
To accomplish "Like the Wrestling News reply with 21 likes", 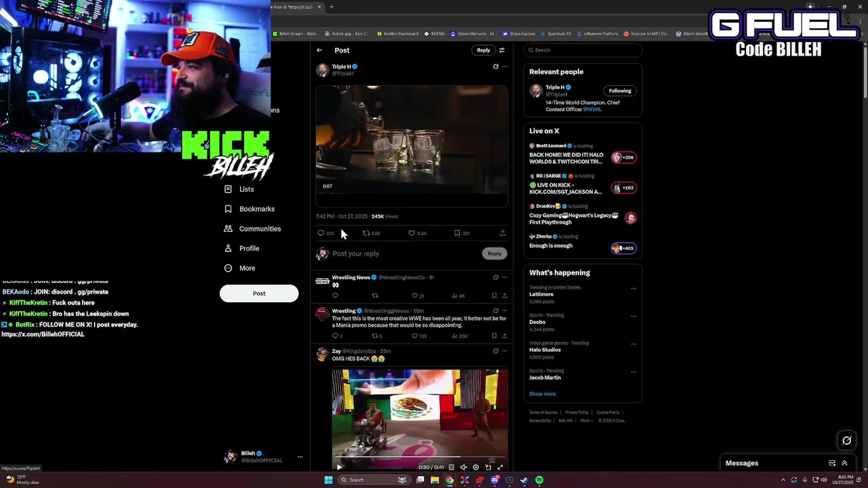I will pyautogui.click(x=418, y=296).
